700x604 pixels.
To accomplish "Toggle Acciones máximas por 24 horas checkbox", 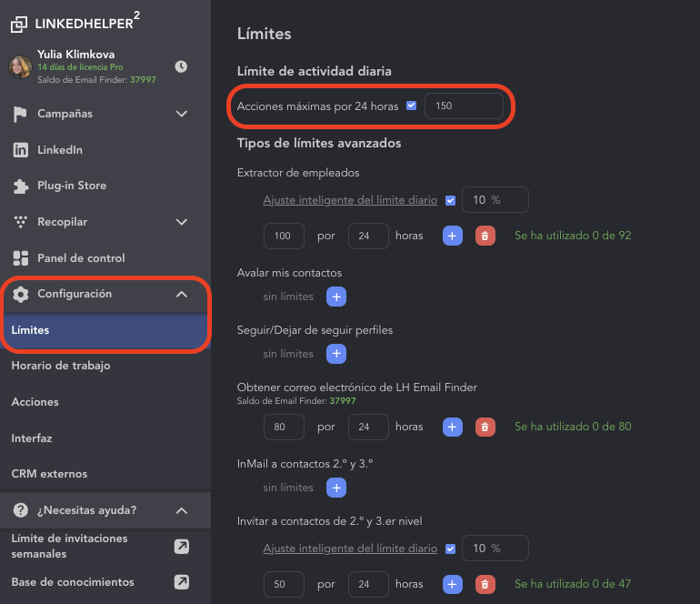I will click(x=412, y=106).
